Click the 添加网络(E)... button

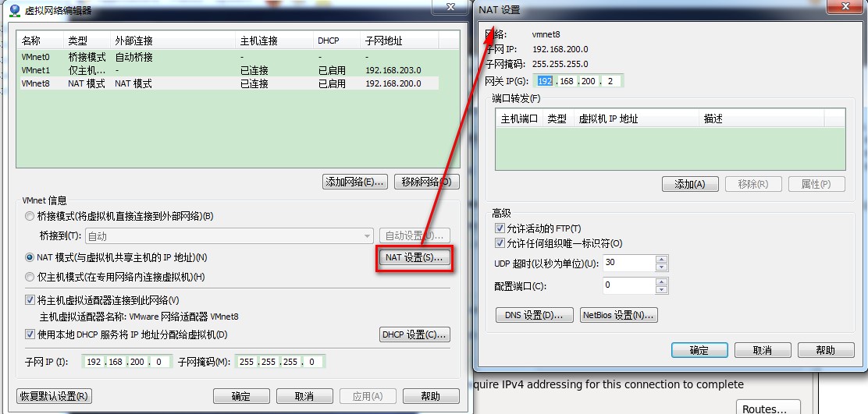pyautogui.click(x=355, y=182)
